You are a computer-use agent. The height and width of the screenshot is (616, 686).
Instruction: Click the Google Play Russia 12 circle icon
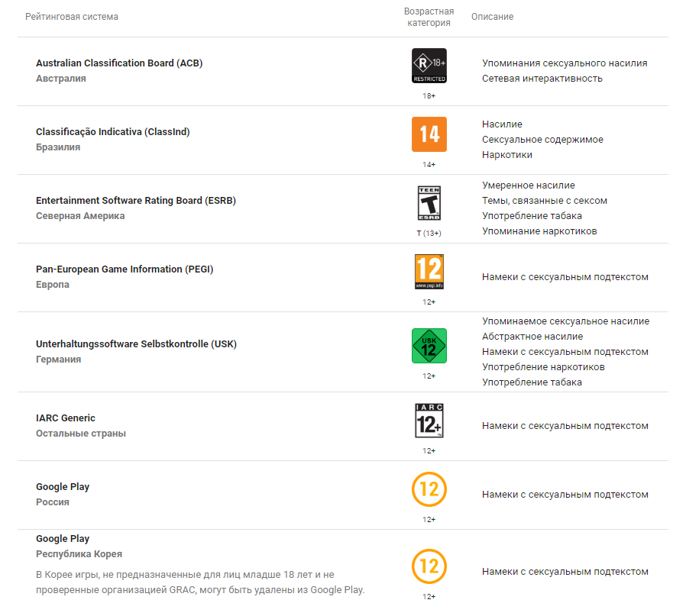(x=429, y=489)
